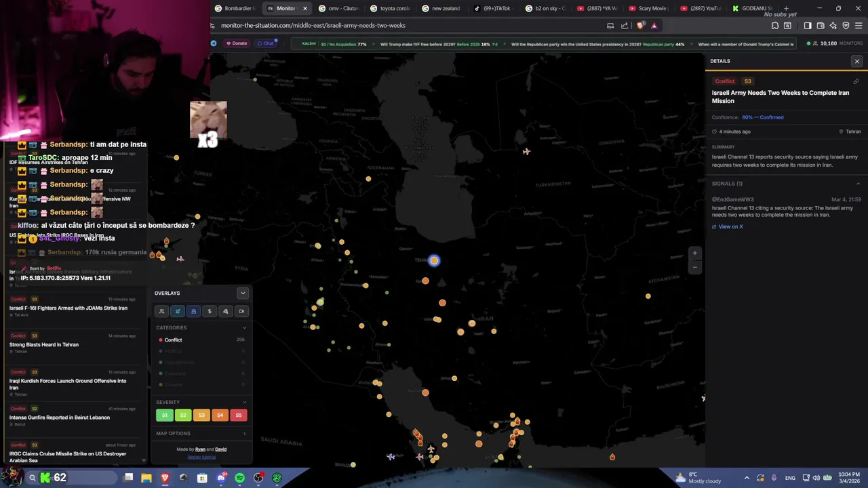The width and height of the screenshot is (868, 488).
Task: Select the S2 severity swatch
Action: [183, 415]
